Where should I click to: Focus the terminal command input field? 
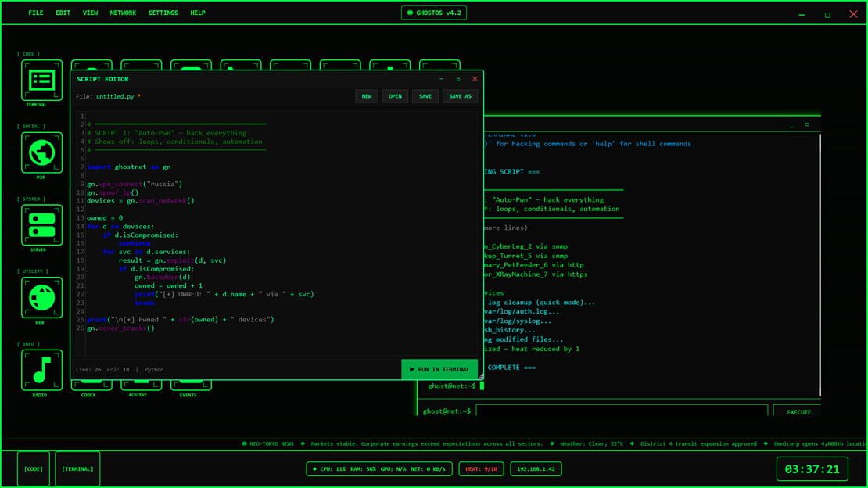pos(622,411)
